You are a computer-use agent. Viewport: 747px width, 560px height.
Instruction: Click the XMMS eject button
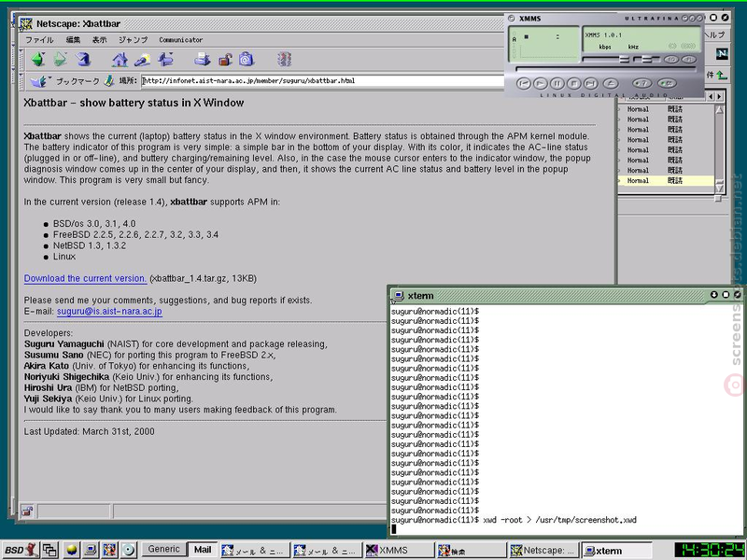click(x=611, y=83)
